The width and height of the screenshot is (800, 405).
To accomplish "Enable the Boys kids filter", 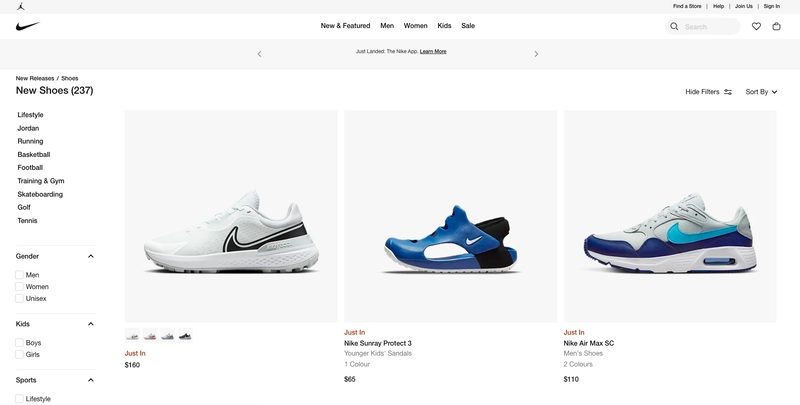I will tap(19, 342).
